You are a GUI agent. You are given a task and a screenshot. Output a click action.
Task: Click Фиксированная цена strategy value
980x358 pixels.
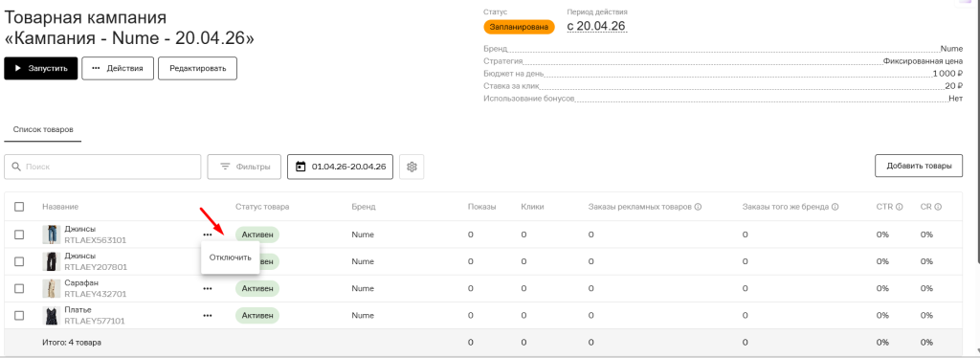[x=924, y=61]
